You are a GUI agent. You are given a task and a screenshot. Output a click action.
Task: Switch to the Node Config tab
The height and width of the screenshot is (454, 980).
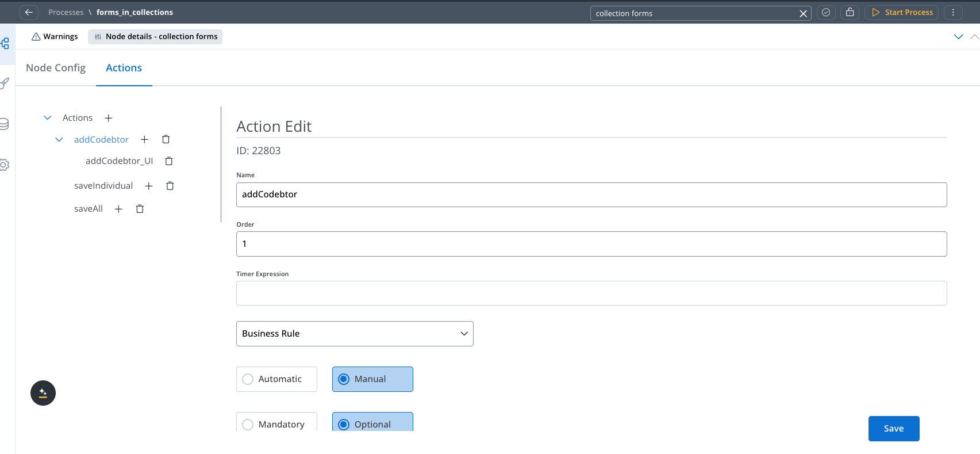pyautogui.click(x=56, y=68)
